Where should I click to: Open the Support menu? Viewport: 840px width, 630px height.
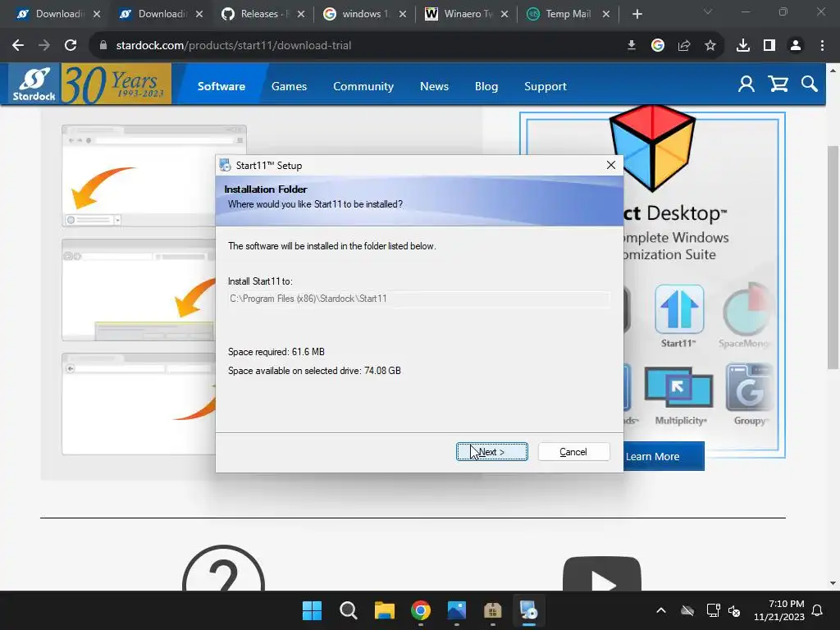[x=545, y=86]
